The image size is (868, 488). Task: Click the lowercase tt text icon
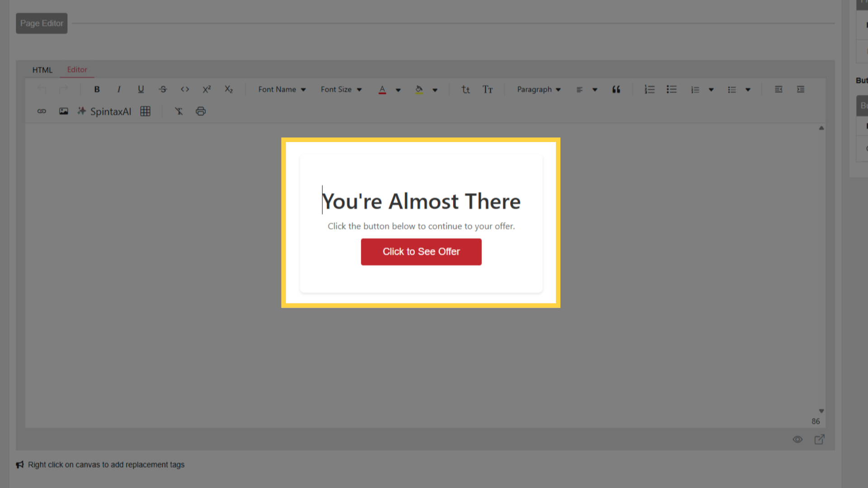pos(465,90)
